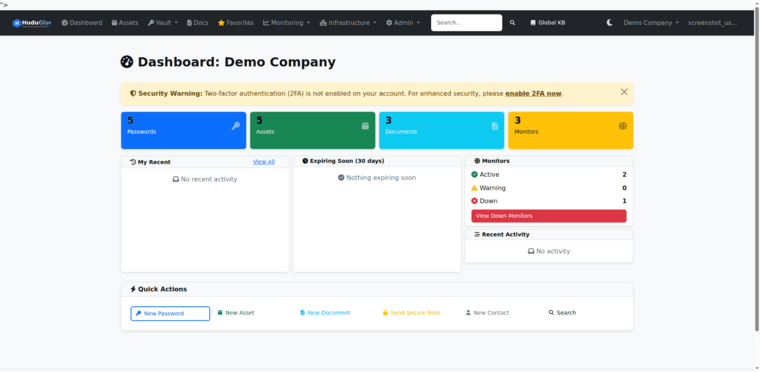Click the Down monitors count 1
The width and height of the screenshot is (760, 372).
point(624,201)
